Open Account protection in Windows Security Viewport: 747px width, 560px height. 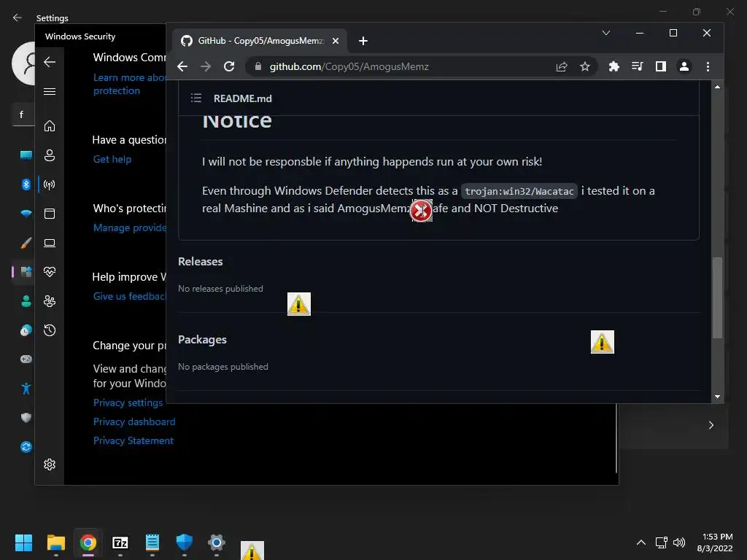(50, 155)
